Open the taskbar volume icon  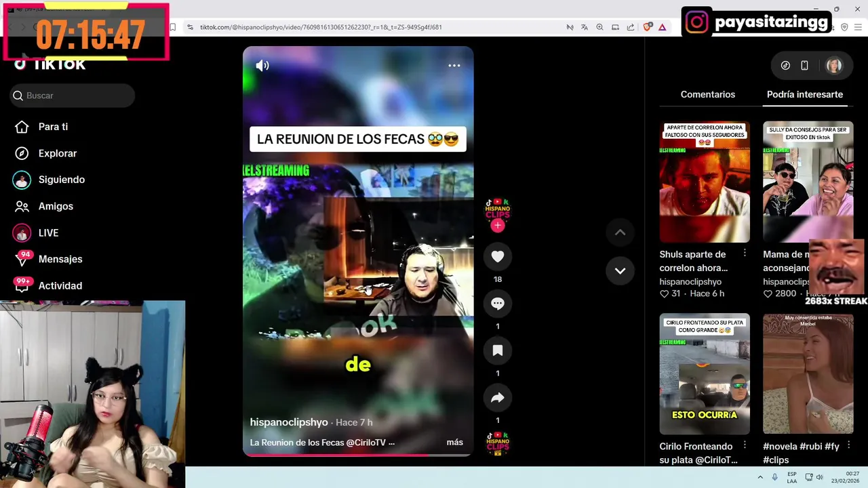(x=820, y=477)
